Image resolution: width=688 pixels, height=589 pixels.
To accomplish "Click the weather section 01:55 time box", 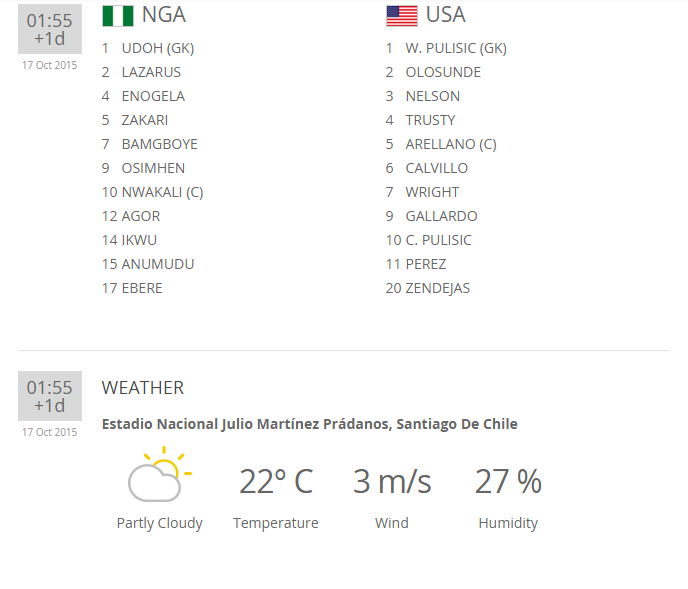I will (x=49, y=396).
